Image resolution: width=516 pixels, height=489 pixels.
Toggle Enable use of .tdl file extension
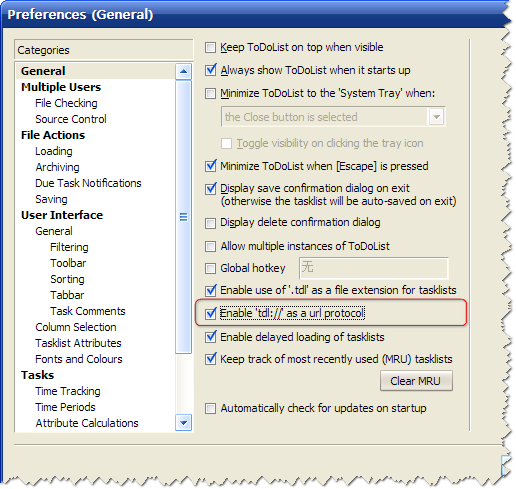pyautogui.click(x=210, y=291)
